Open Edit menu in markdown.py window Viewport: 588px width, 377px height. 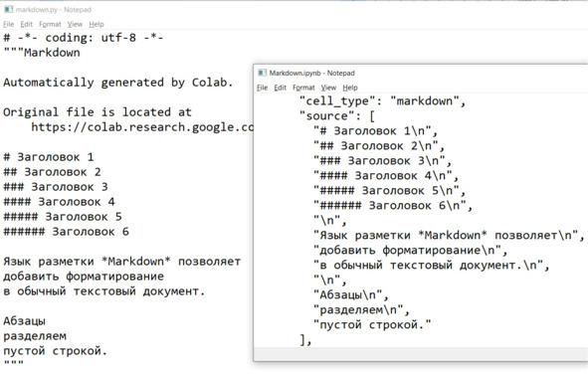26,24
